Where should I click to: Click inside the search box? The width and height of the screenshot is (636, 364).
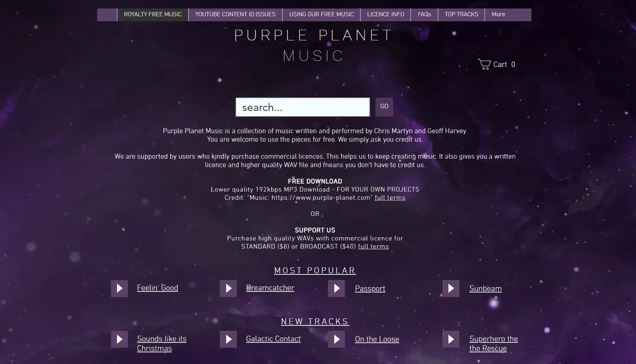point(302,107)
